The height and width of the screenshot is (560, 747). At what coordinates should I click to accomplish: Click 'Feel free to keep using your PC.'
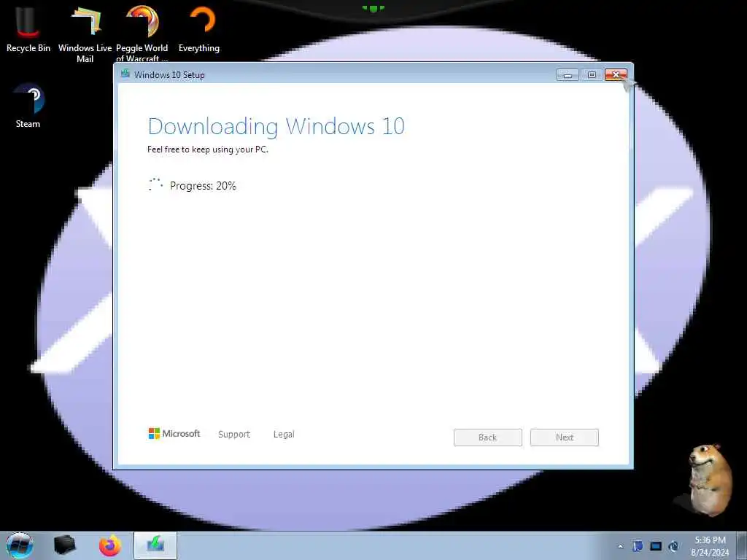click(208, 149)
